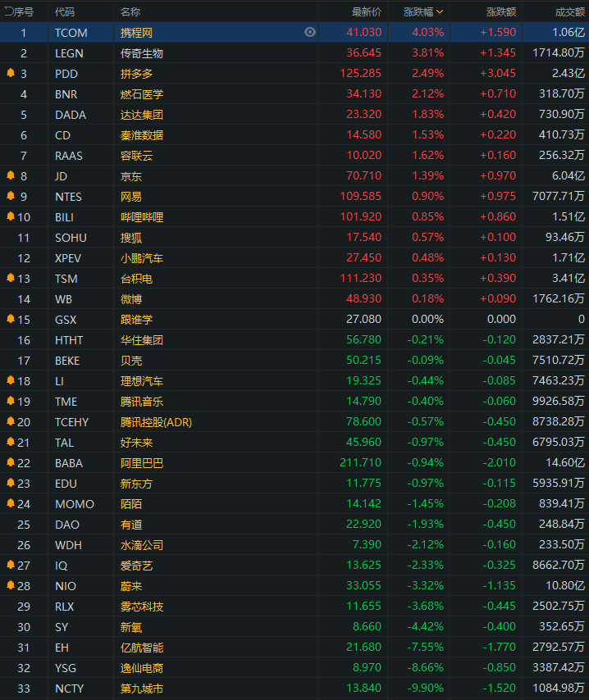The height and width of the screenshot is (700, 589).
Task: Click the alert bell icon beside LI
Action: [x=11, y=380]
